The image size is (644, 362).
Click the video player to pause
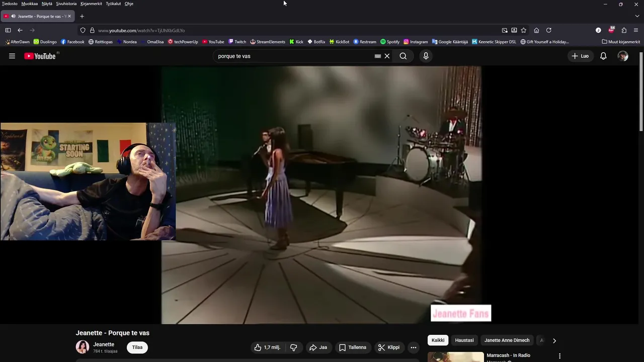pyautogui.click(x=321, y=195)
